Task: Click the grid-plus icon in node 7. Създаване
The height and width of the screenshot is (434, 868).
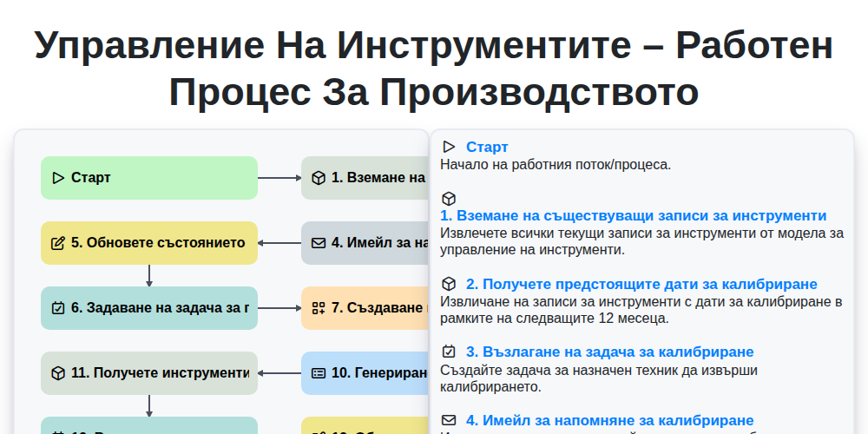Action: 319,308
